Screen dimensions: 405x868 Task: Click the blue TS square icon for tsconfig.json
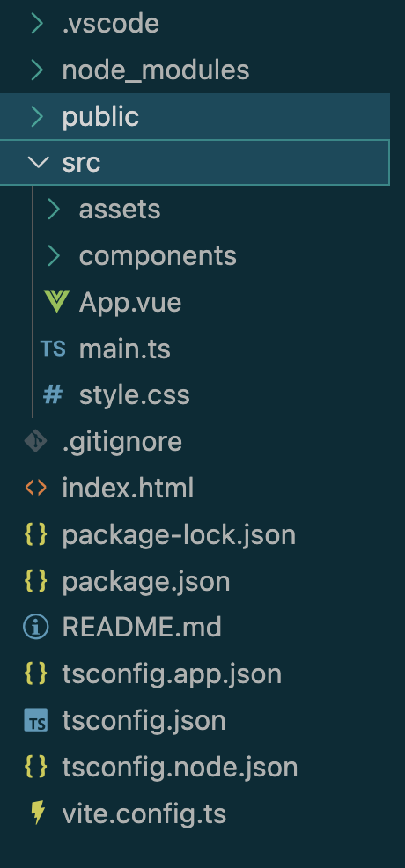[36, 720]
